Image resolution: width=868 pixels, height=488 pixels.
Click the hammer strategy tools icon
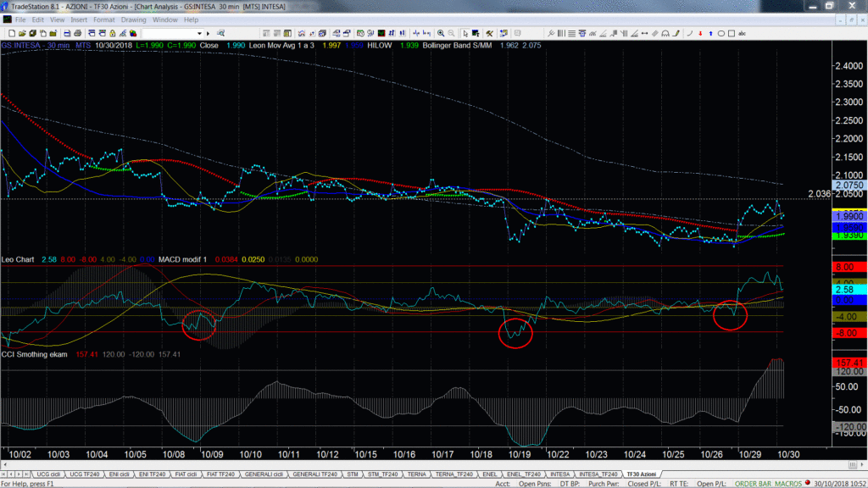click(x=489, y=33)
